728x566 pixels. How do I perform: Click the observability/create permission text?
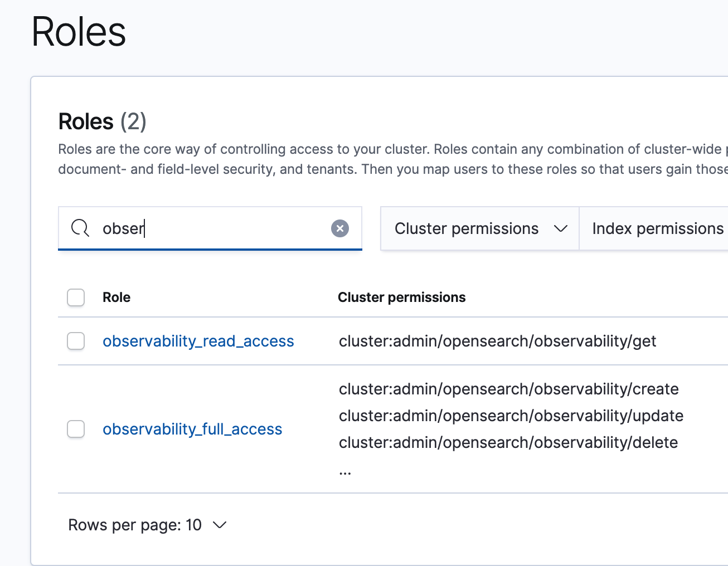508,389
